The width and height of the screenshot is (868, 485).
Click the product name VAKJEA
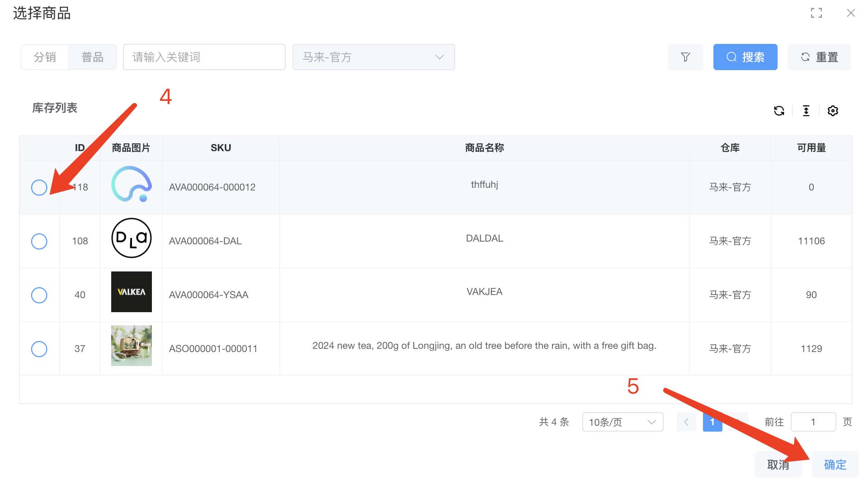(484, 292)
